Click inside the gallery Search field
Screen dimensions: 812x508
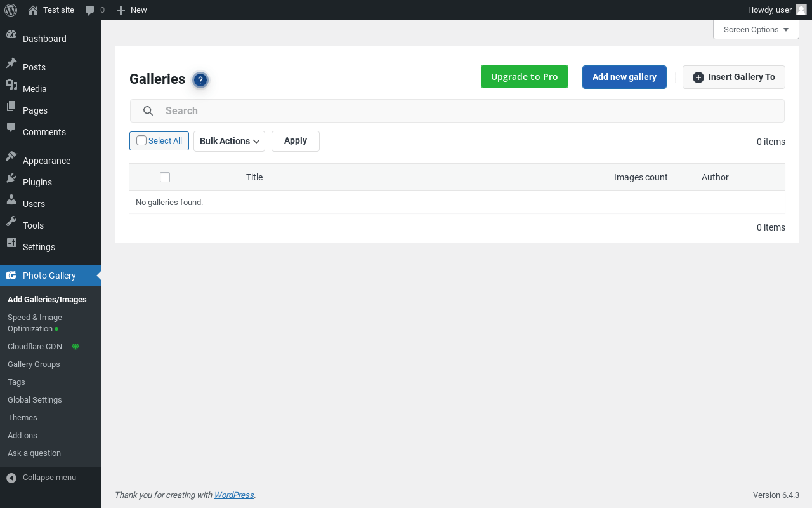click(x=457, y=110)
